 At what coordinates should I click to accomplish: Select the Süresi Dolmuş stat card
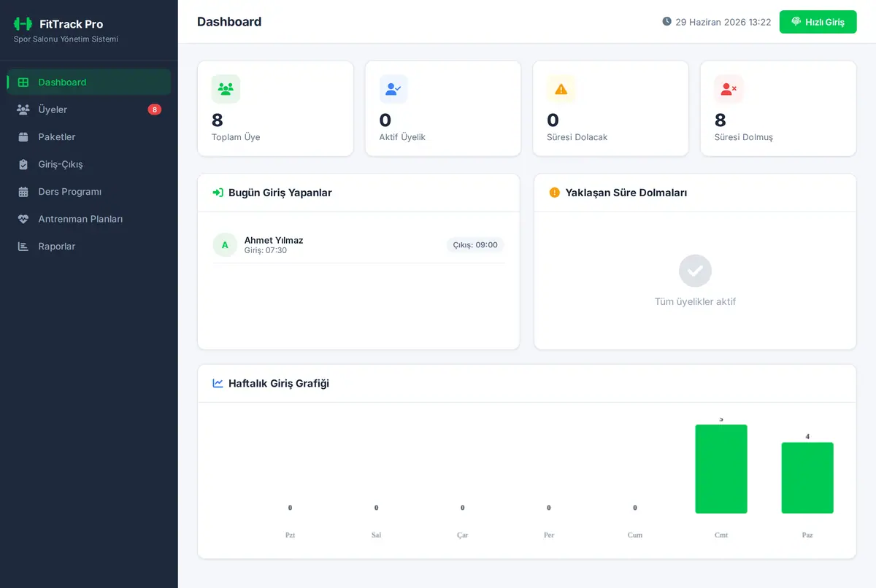coord(778,109)
